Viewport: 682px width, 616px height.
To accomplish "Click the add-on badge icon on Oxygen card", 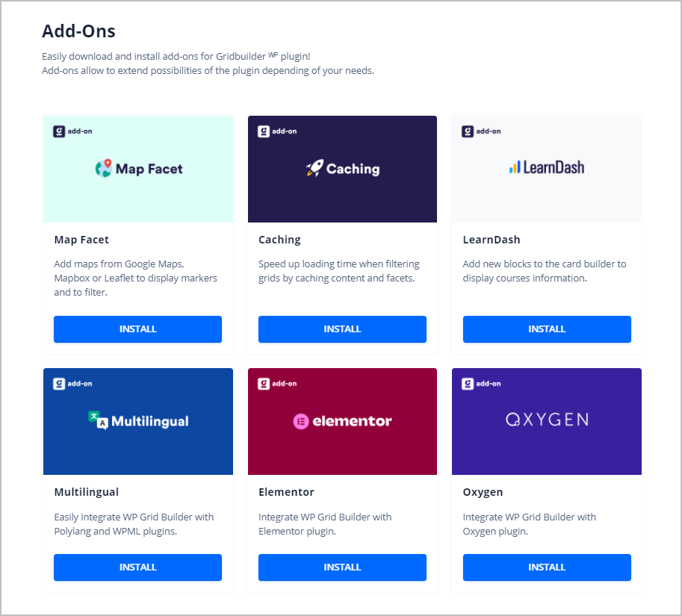I will [x=468, y=384].
